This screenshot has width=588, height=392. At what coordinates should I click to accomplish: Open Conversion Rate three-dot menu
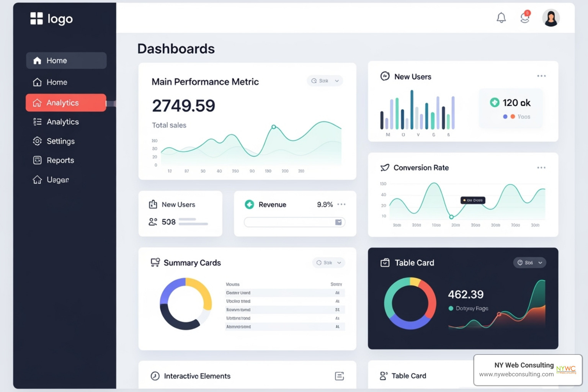click(x=541, y=168)
